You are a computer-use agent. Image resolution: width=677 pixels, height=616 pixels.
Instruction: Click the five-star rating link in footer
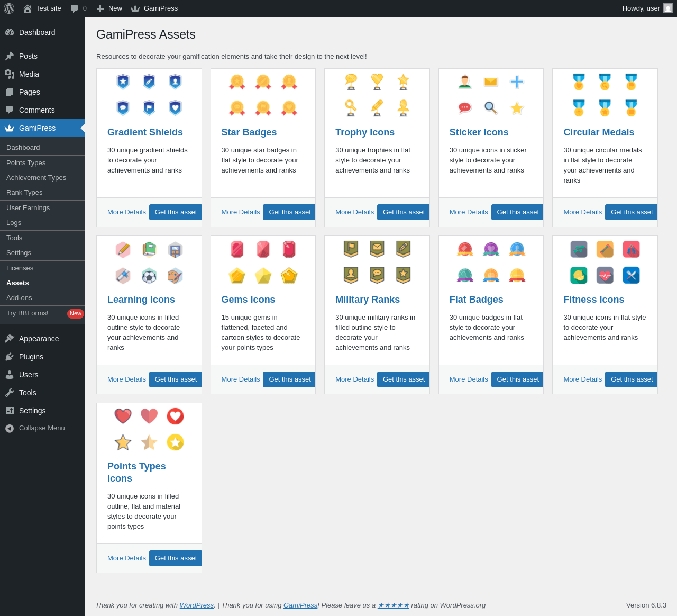tap(394, 605)
